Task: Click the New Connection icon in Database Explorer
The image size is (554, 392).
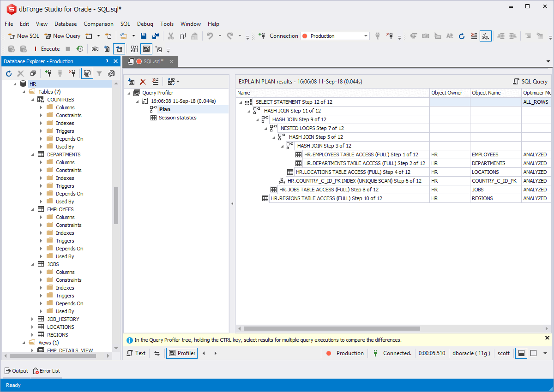Action: coord(48,73)
